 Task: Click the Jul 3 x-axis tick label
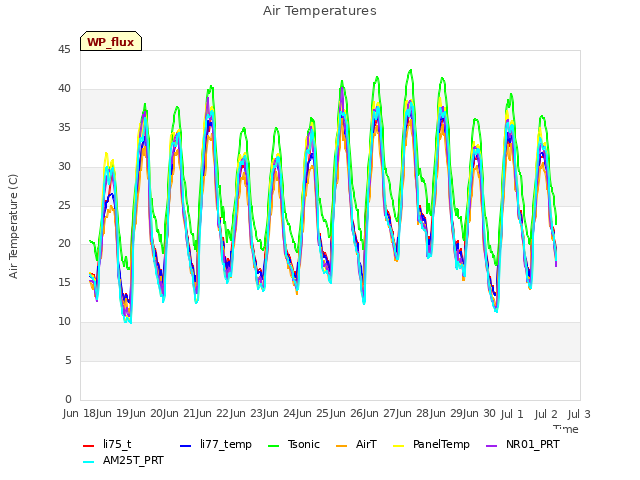pyautogui.click(x=579, y=414)
